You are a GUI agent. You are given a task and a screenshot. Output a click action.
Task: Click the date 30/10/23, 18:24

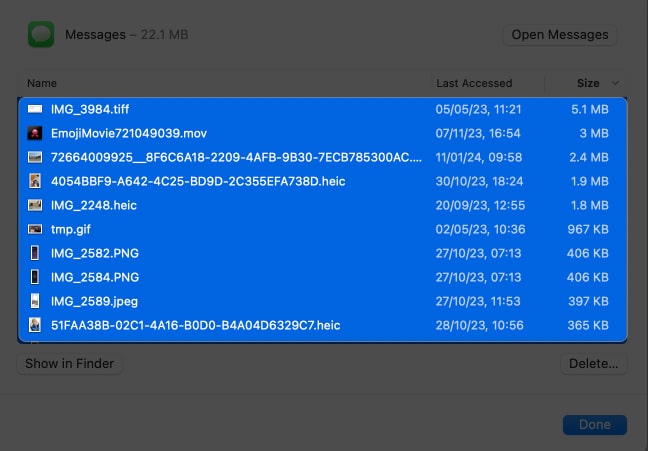(x=479, y=181)
